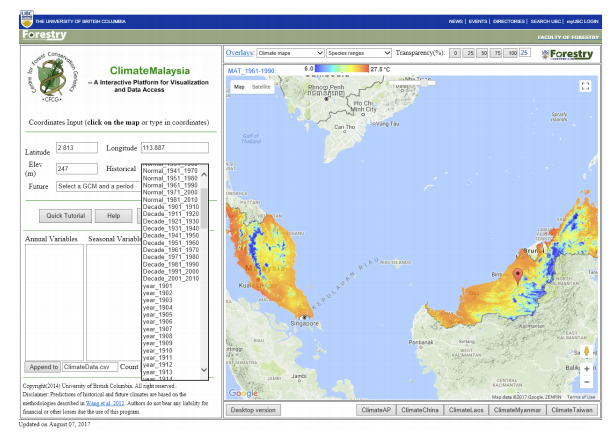Select Normal_1961_1990 from historical list

[170, 186]
